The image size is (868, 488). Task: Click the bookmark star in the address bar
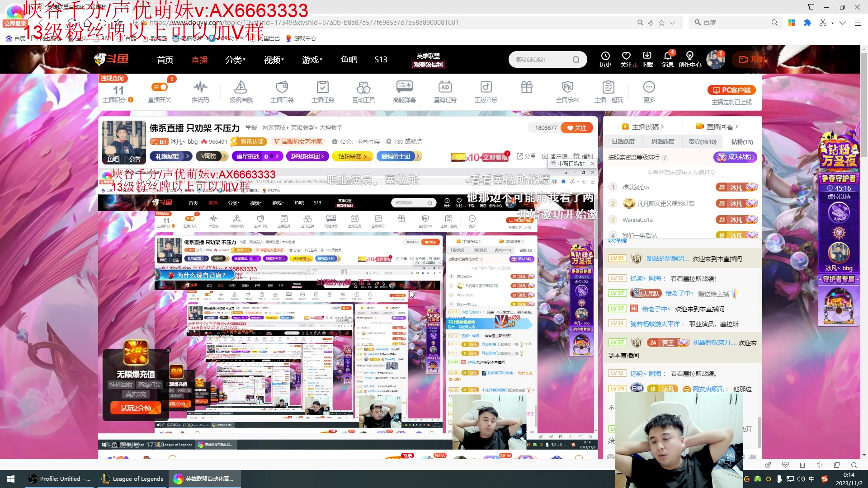point(661,23)
